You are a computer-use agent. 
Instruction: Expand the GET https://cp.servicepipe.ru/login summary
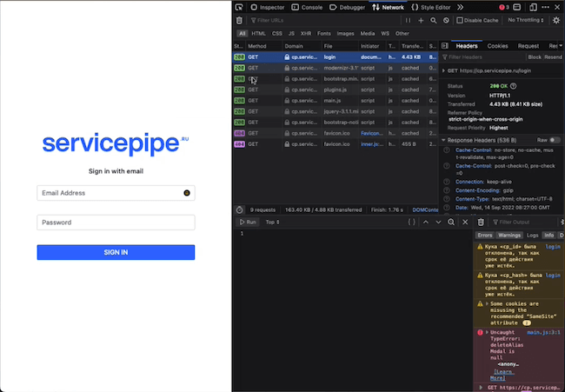click(x=443, y=70)
